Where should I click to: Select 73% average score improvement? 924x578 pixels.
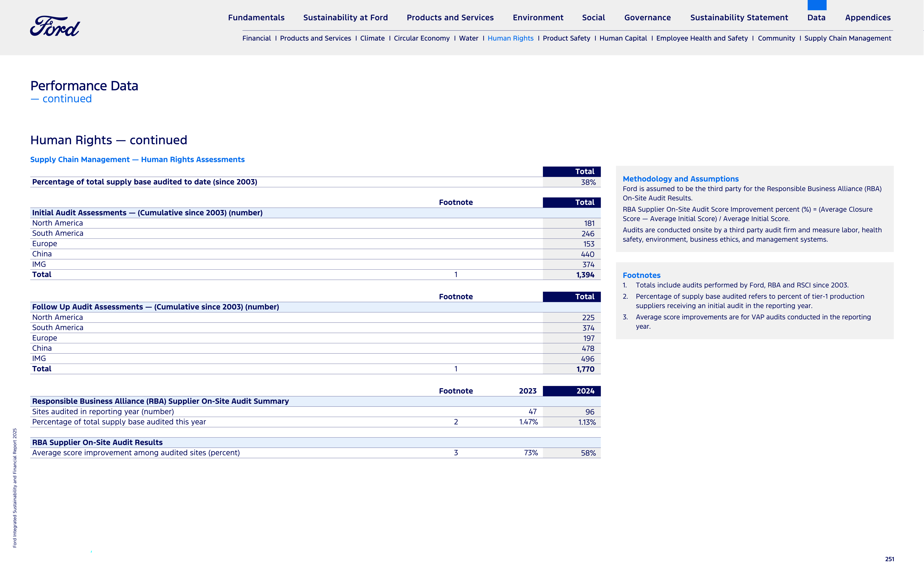531,453
